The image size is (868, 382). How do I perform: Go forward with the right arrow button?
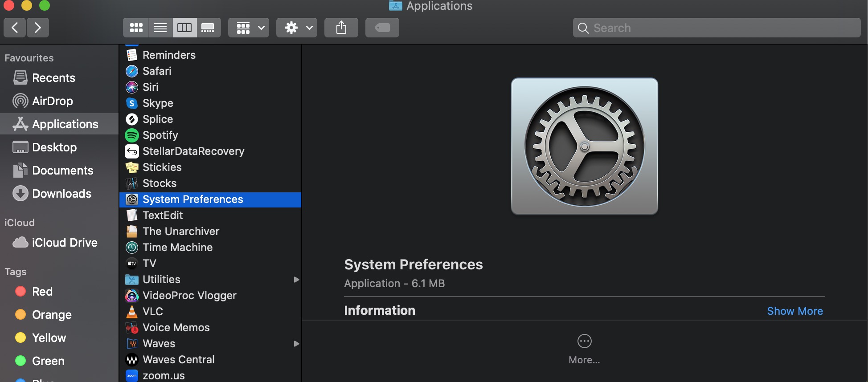click(x=38, y=28)
